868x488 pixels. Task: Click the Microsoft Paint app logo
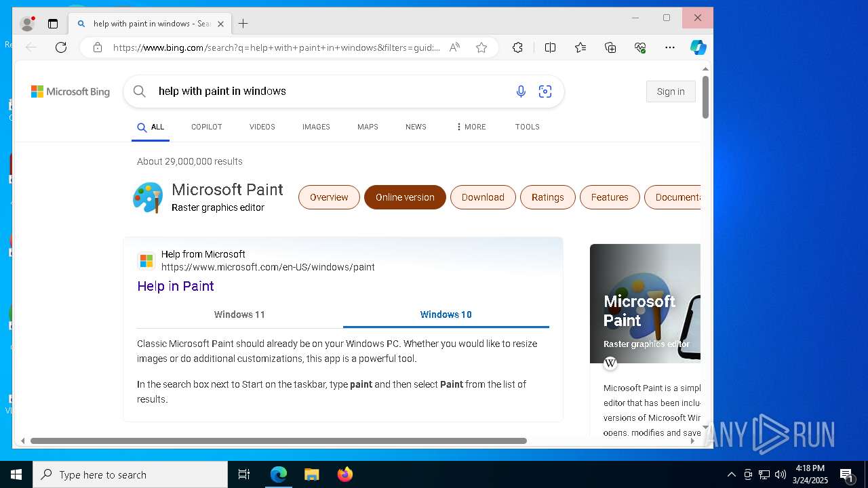[148, 198]
